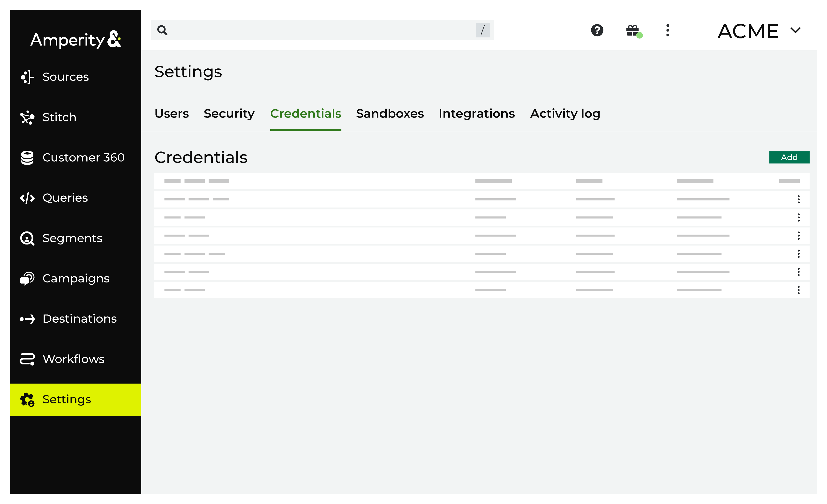
Task: Click the Add credentials button
Action: [x=789, y=158]
